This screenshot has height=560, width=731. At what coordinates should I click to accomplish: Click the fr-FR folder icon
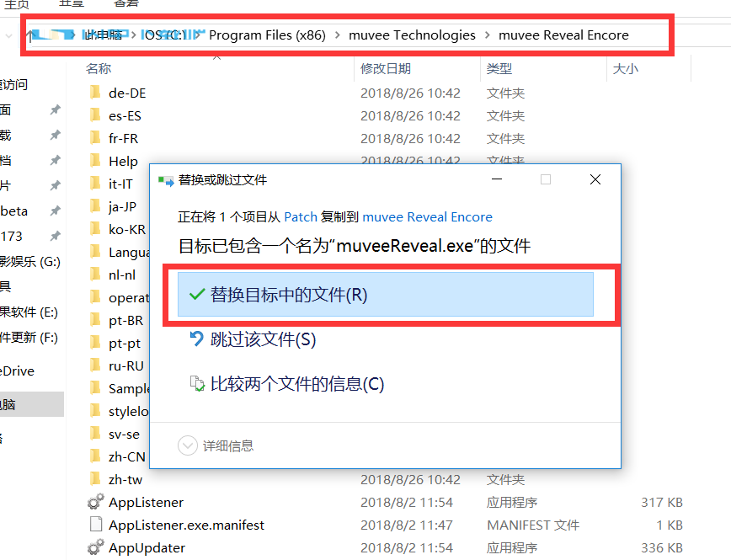pyautogui.click(x=95, y=138)
